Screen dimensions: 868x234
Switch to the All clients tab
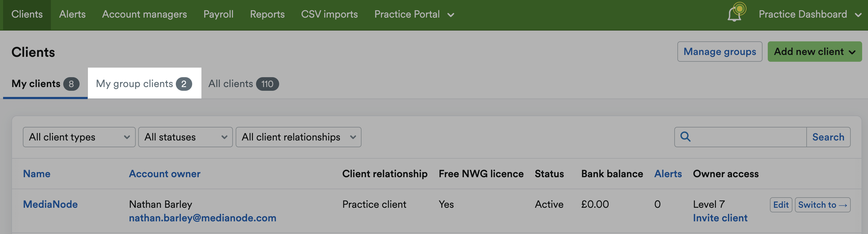tap(243, 84)
